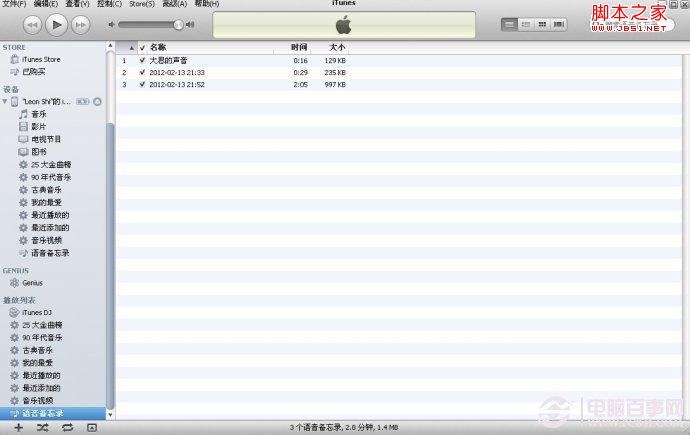
Task: Open 25 大金曲榜 in the playlists section
Action: [42, 325]
